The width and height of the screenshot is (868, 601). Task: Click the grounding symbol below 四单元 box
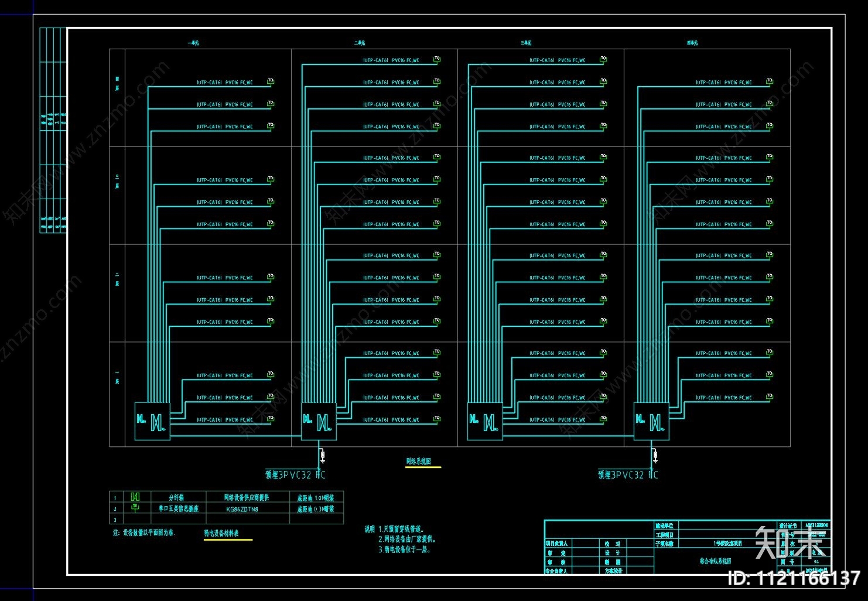pyautogui.click(x=655, y=456)
